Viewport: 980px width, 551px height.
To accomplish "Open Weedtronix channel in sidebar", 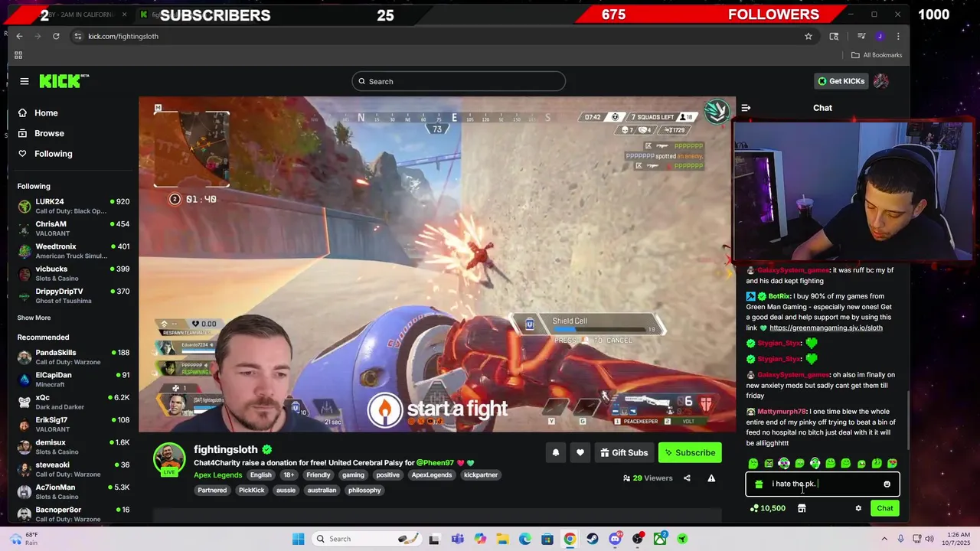I will point(73,250).
